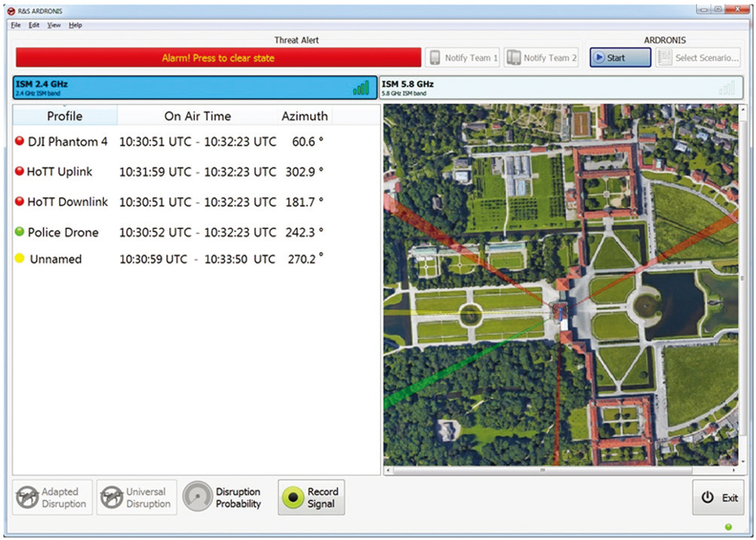The width and height of the screenshot is (756, 540).
Task: Start ARDRONIS monitoring
Action: click(x=620, y=58)
